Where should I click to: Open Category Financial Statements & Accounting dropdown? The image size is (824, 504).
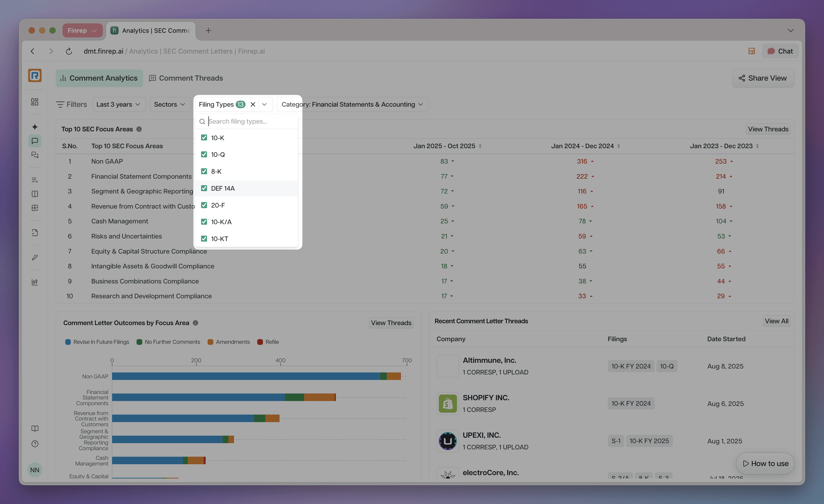pos(352,104)
